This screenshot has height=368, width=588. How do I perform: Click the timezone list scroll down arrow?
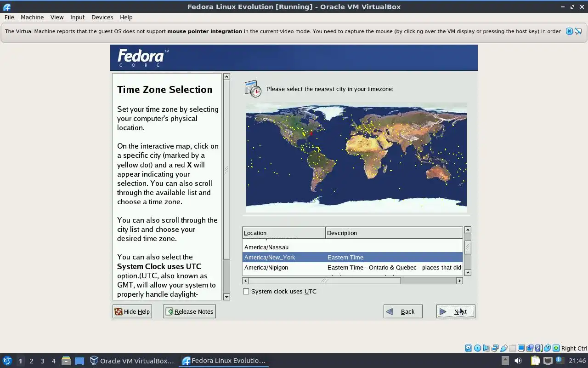point(468,272)
